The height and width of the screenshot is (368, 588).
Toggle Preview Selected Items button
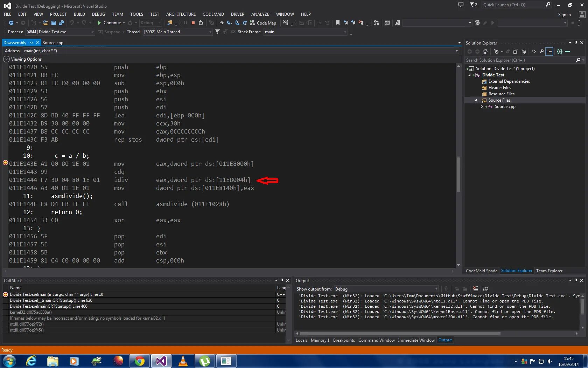[549, 52]
